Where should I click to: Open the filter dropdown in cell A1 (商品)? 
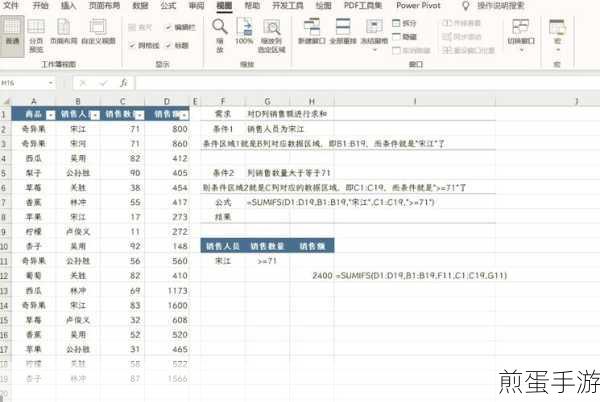pyautogui.click(x=51, y=115)
